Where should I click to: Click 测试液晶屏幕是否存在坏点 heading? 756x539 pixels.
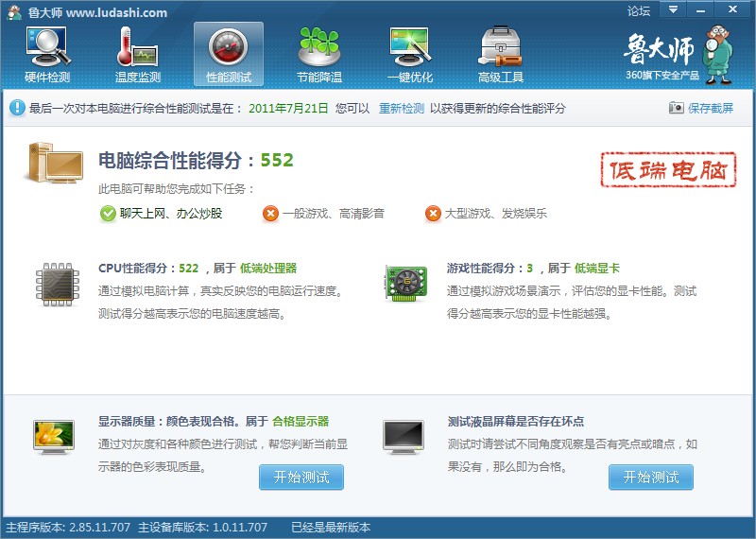point(515,421)
